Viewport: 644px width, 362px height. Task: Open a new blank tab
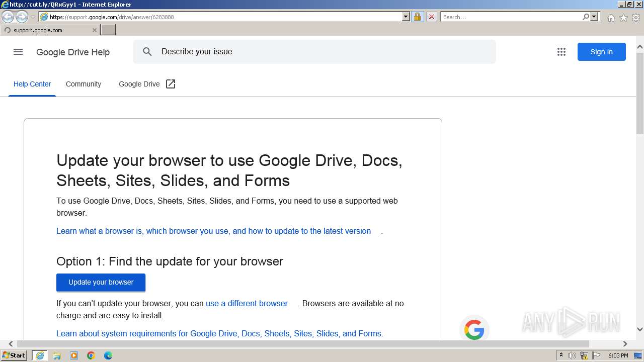108,30
